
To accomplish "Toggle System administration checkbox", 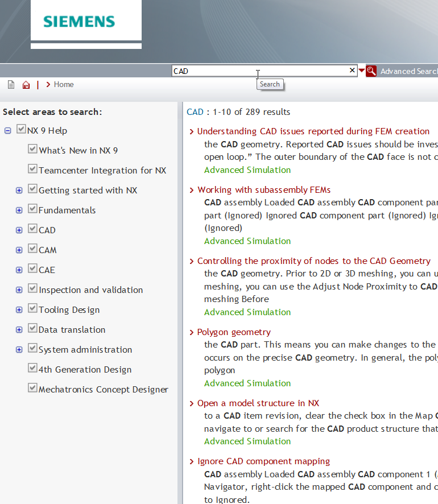I will [x=32, y=348].
